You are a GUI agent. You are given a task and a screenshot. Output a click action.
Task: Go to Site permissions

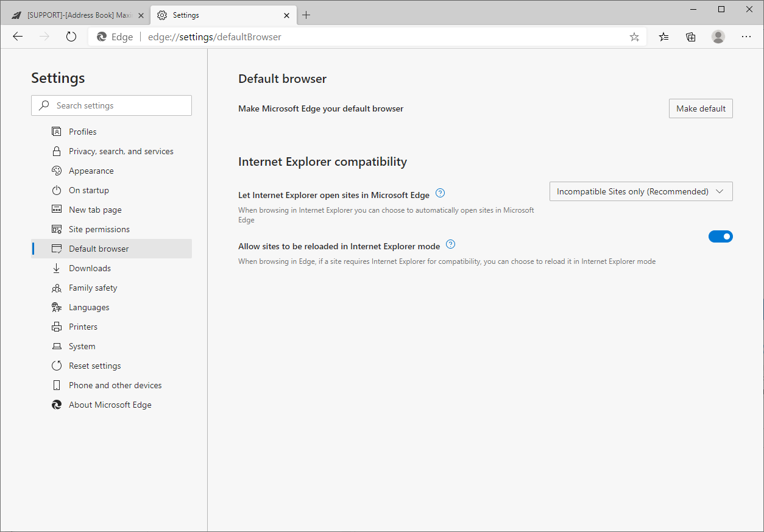[x=99, y=229]
